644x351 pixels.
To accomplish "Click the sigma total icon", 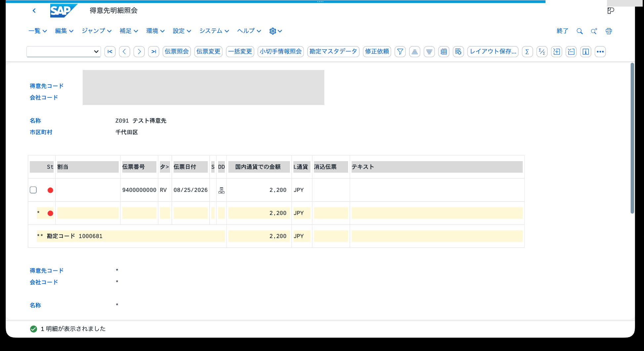I will coord(527,52).
